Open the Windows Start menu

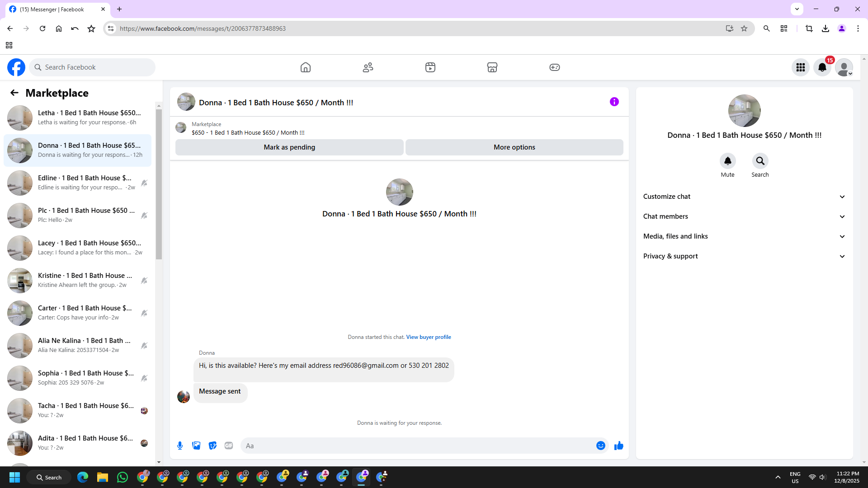[x=14, y=477]
